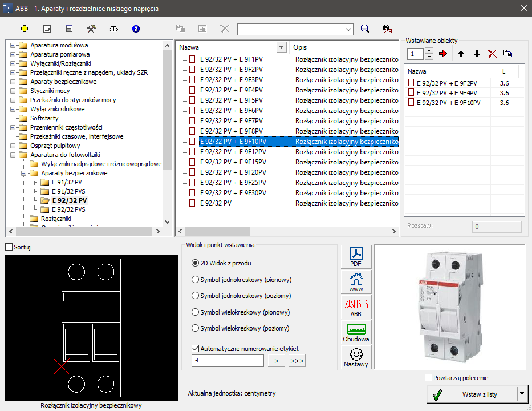Screen dimensions: 532x411
Task: Remove selected object with red X icon
Action: 492,54
